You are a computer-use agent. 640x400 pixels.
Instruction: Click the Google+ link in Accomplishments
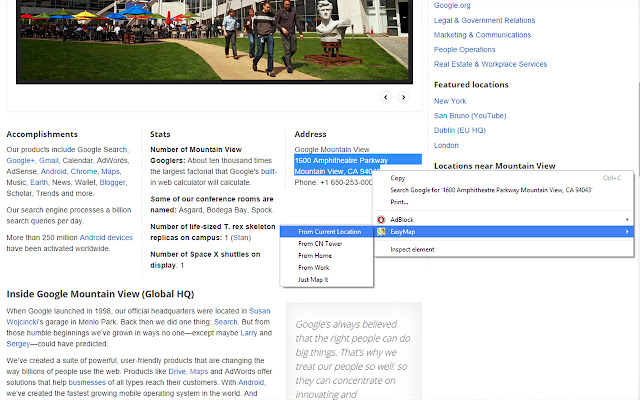20,160
